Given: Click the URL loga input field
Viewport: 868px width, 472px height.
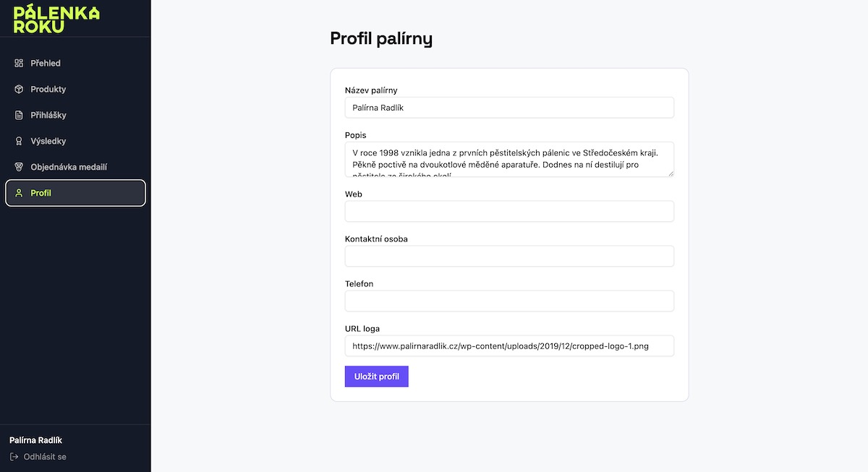Looking at the screenshot, I should coord(509,346).
